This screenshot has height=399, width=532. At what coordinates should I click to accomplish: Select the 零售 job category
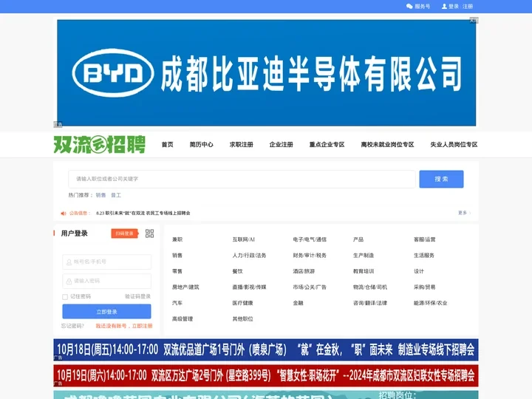pos(177,271)
